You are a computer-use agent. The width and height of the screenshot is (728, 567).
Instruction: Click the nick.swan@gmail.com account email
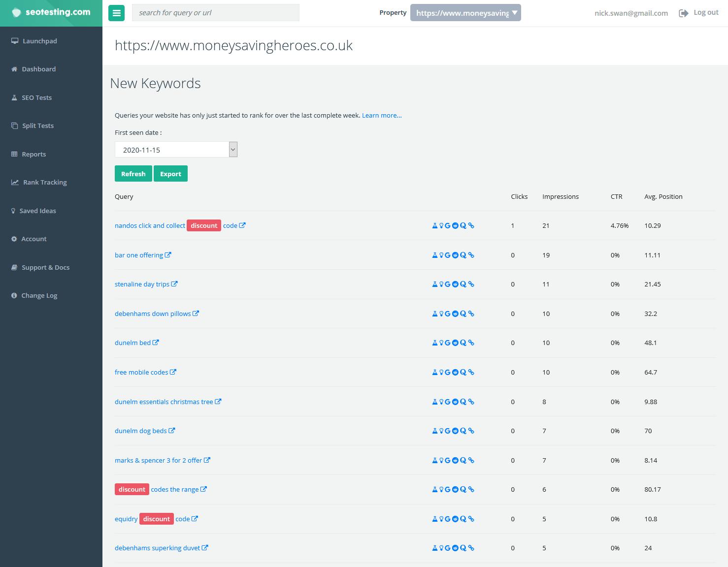pyautogui.click(x=631, y=13)
